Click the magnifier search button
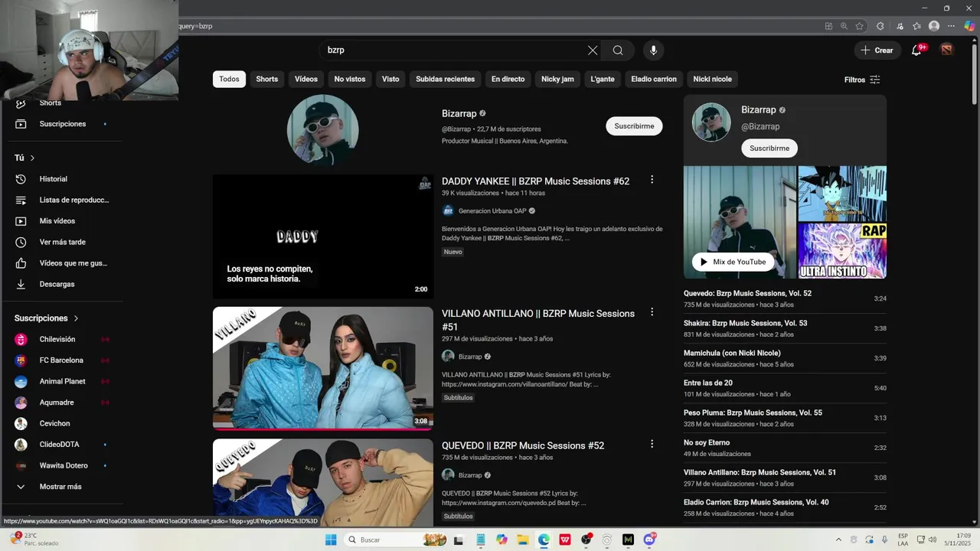 (x=618, y=51)
